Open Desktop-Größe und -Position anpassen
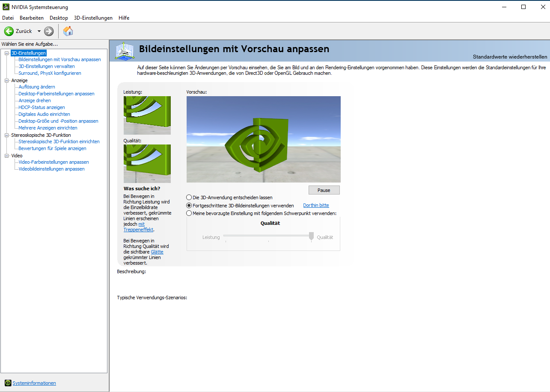 58,121
